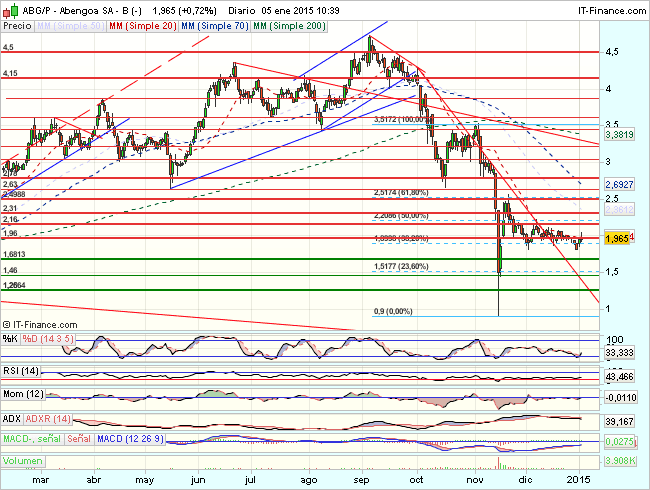
Task: Click the candlestick icon beside ABG/P title
Action: click(11, 10)
